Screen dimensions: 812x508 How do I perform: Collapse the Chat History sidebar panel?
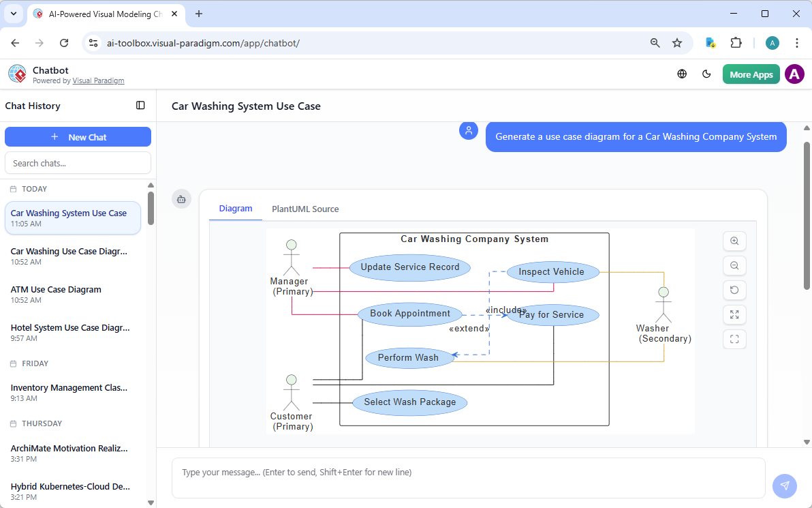(140, 105)
